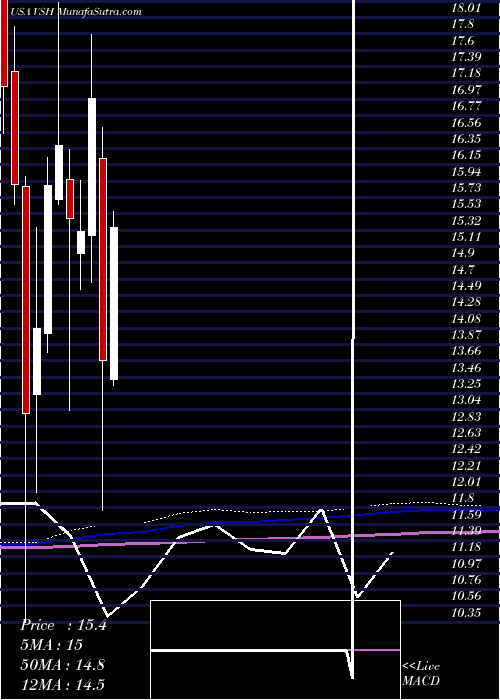Select the 10.97 price axis label
The height and width of the screenshot is (700, 500).
[466, 563]
